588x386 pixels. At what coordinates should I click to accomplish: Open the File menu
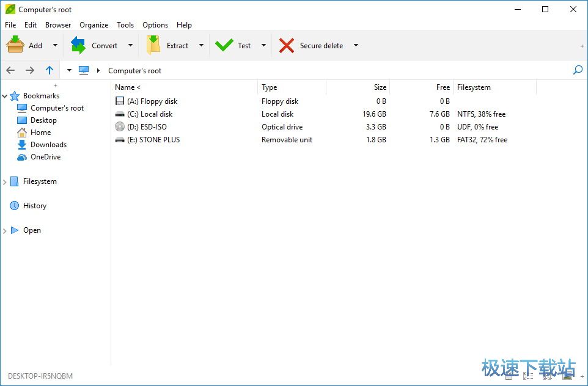click(10, 24)
